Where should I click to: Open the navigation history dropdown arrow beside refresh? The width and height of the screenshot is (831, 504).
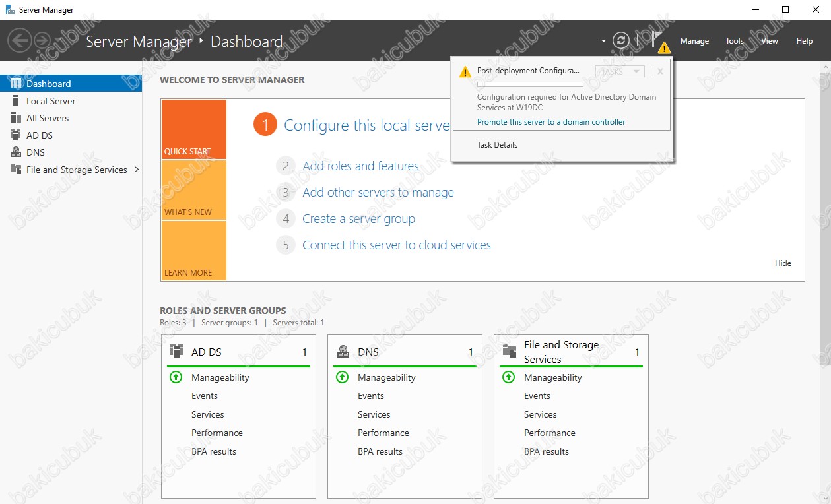coord(603,41)
